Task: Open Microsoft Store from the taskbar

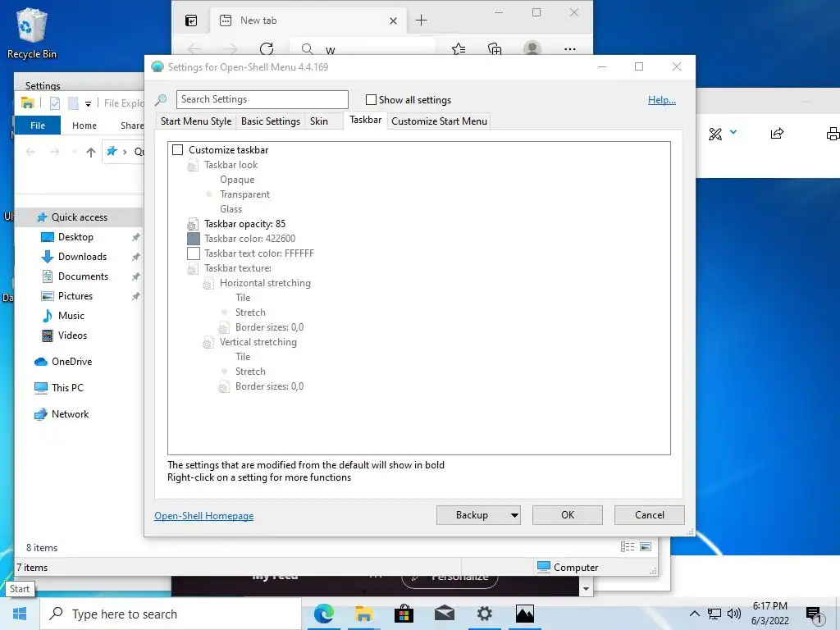Action: (404, 614)
